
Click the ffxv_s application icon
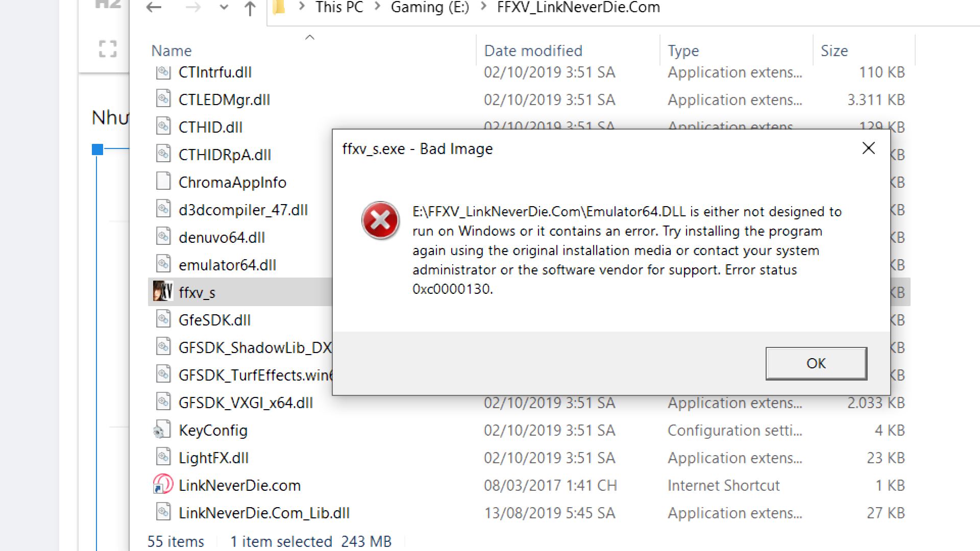[x=162, y=291]
